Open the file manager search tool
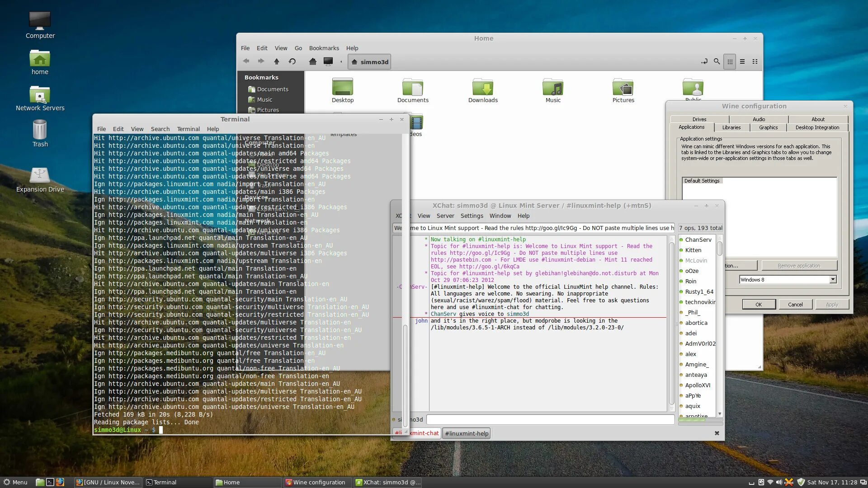The image size is (868, 488). (717, 61)
